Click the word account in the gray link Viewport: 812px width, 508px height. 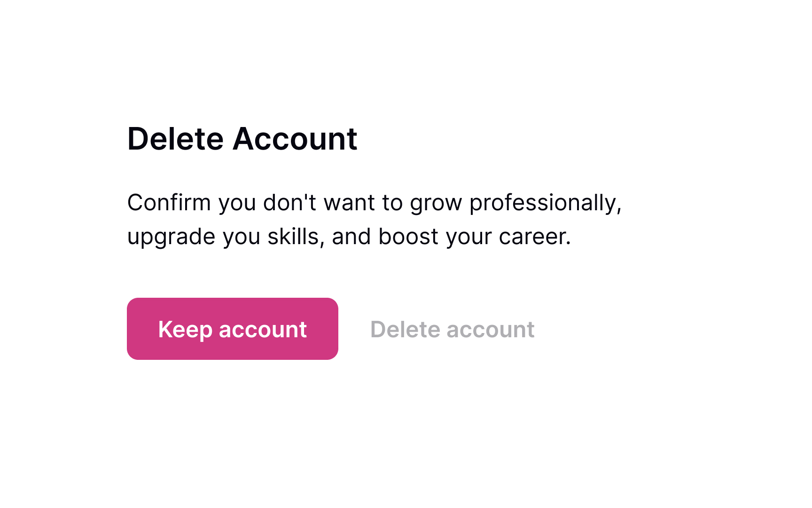[491, 329]
